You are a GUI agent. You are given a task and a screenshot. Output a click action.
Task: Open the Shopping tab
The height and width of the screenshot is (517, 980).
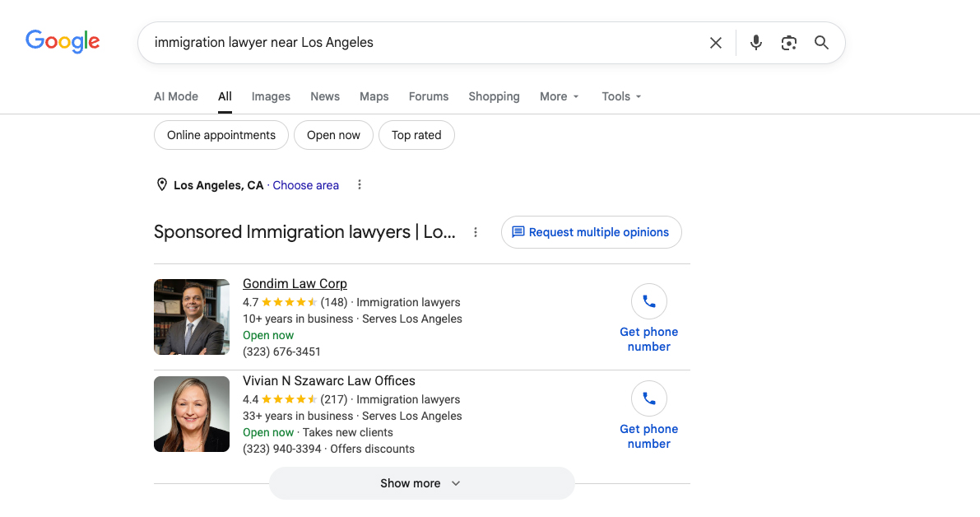(494, 96)
